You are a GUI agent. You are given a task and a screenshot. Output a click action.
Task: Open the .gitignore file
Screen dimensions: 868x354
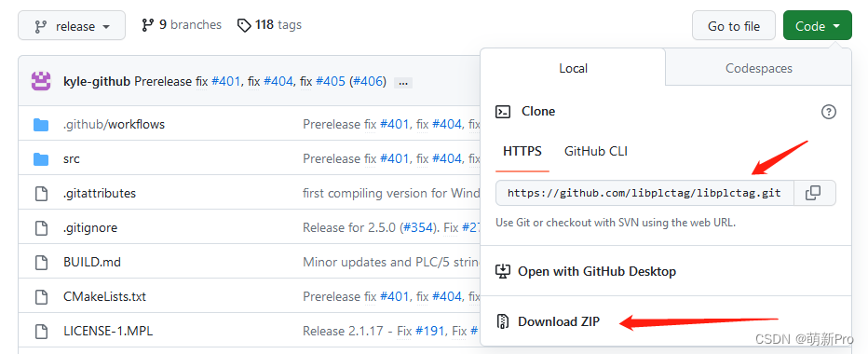click(x=90, y=227)
